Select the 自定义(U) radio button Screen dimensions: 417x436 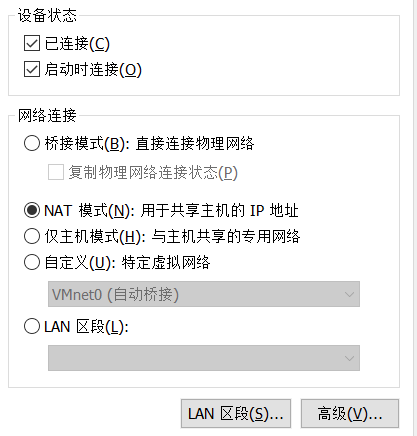(x=32, y=262)
